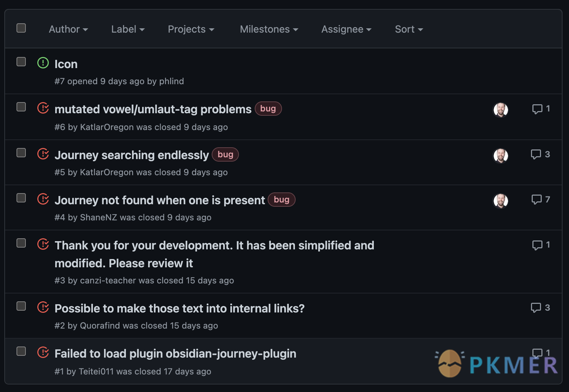Open issue "mutated vowel/umlaut-tag problems"
The image size is (569, 392).
153,109
